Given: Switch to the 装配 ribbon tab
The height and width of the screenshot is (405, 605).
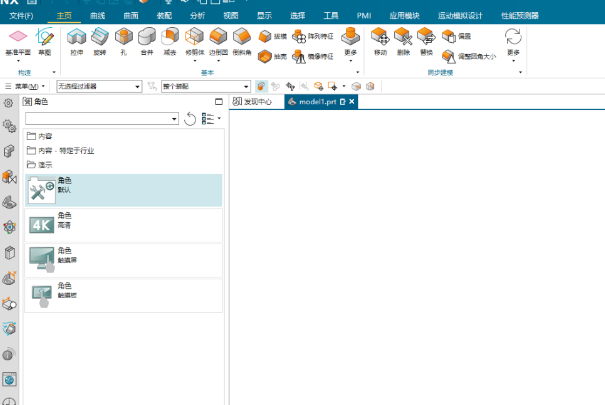Looking at the screenshot, I should tap(164, 16).
